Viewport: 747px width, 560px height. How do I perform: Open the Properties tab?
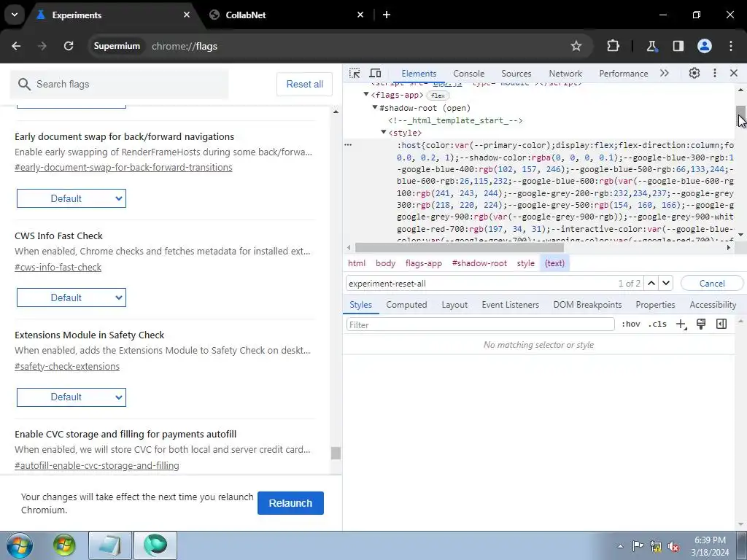pyautogui.click(x=655, y=305)
